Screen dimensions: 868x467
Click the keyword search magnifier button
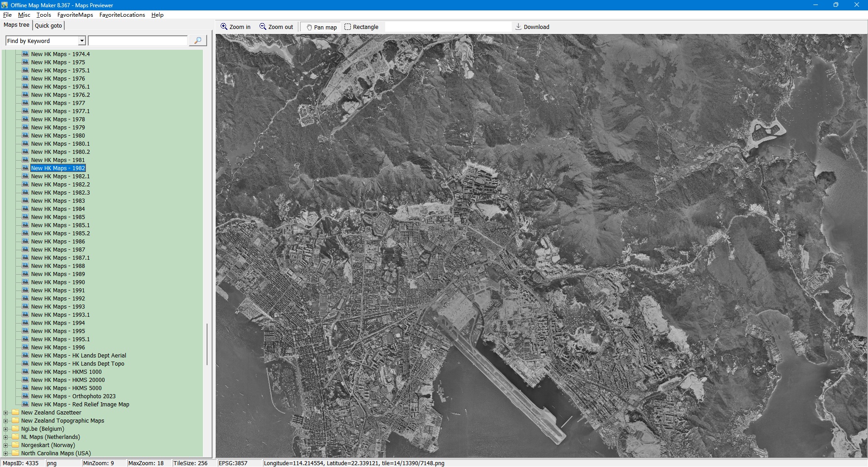(x=198, y=41)
